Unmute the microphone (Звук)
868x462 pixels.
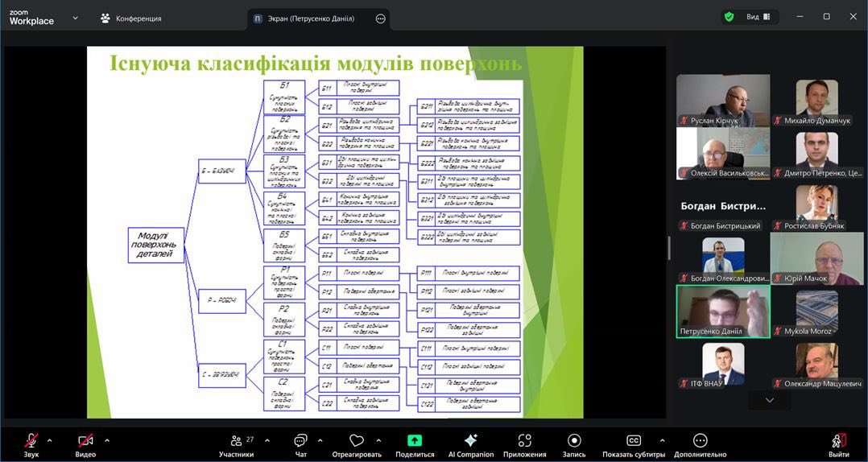click(31, 441)
